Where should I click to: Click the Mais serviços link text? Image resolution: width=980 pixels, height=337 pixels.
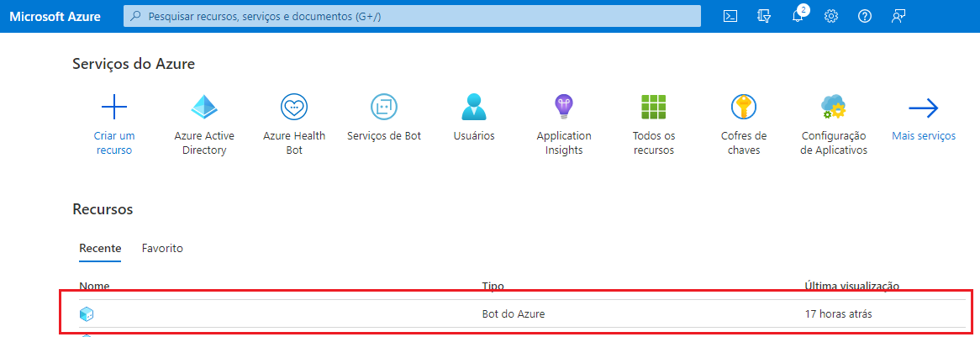[x=924, y=135]
